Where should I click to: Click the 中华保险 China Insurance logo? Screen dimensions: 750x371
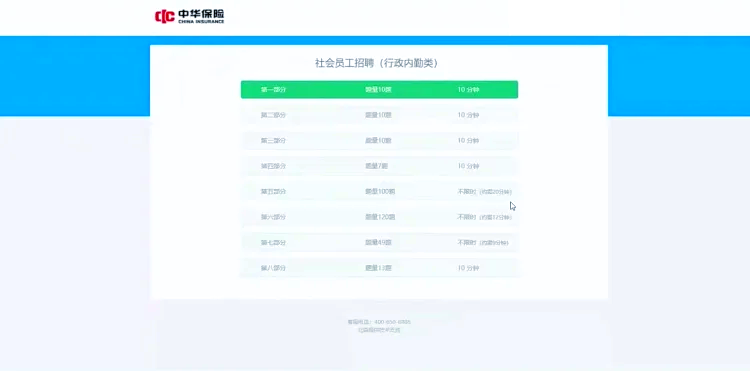(189, 16)
